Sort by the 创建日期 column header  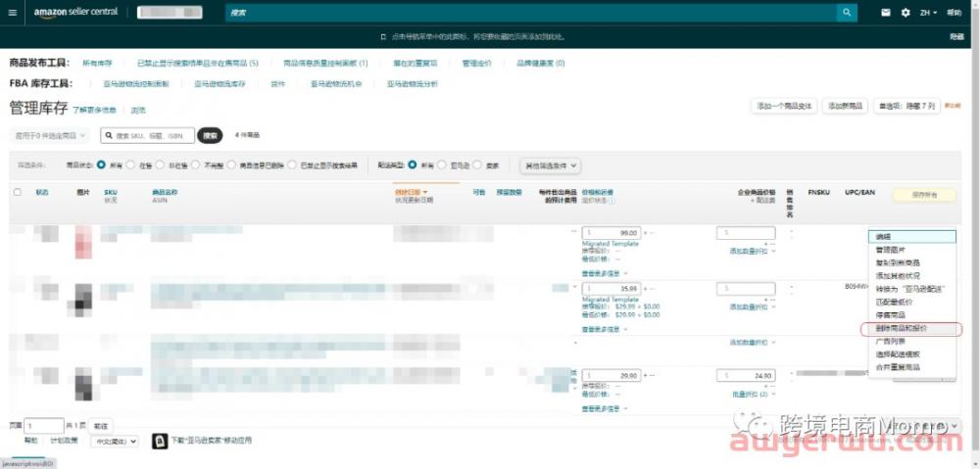pyautogui.click(x=412, y=192)
